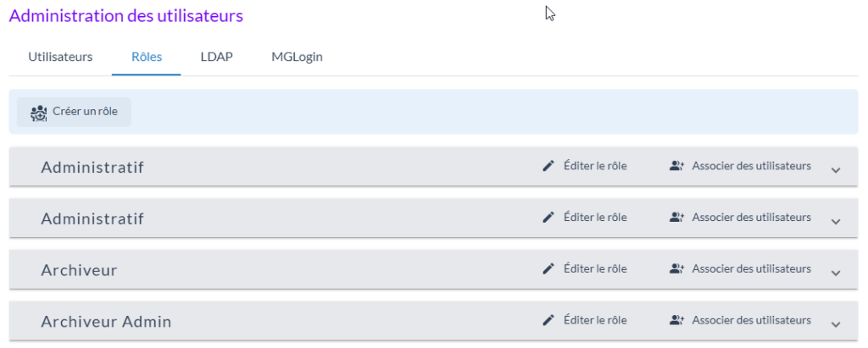Click the Archiveur role title
This screenshot has width=868, height=348.
(79, 271)
